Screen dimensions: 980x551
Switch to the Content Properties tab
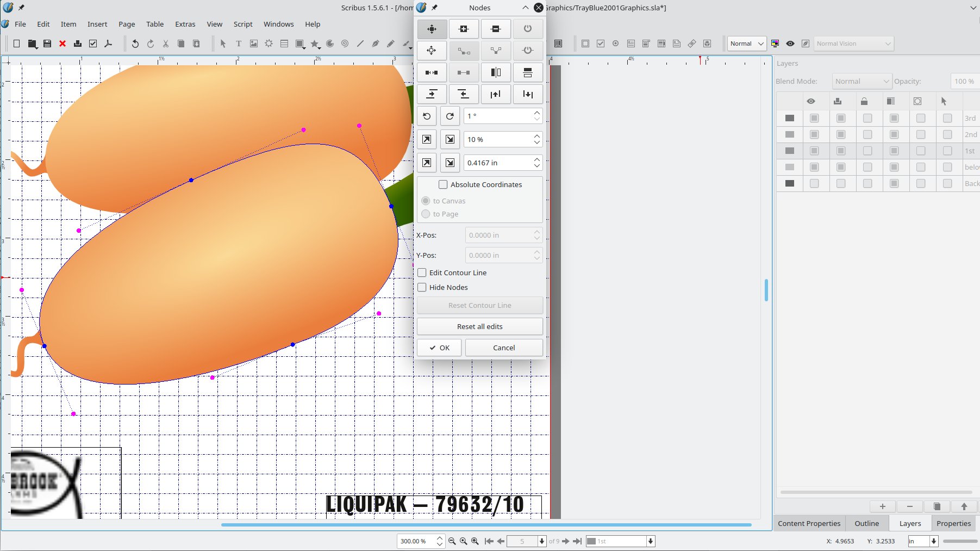click(x=809, y=523)
